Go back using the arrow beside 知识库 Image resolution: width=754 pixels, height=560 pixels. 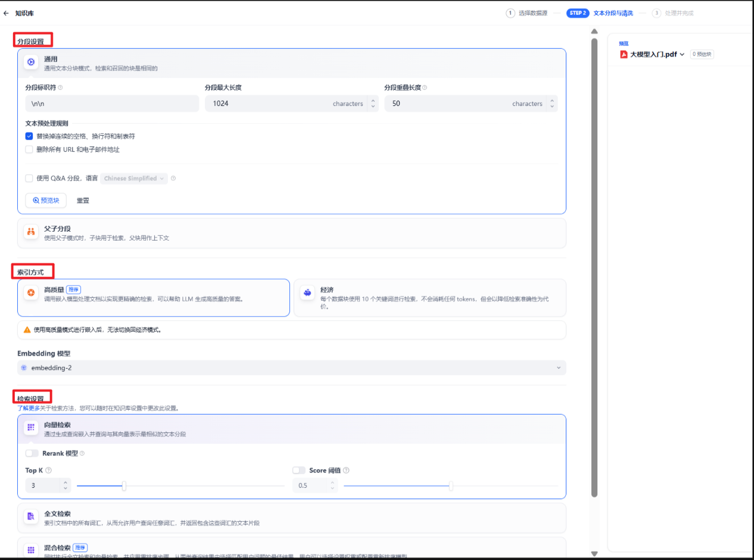click(6, 13)
